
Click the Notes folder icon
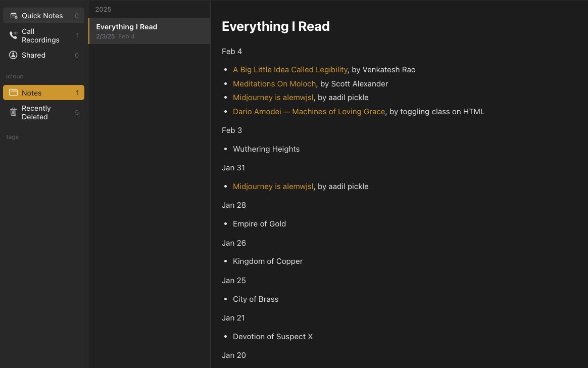pos(14,93)
